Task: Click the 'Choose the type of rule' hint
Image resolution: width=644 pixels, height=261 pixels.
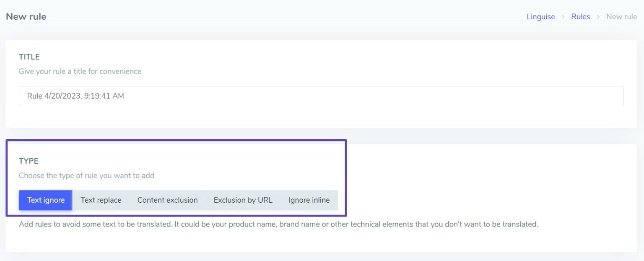Action: [x=86, y=175]
